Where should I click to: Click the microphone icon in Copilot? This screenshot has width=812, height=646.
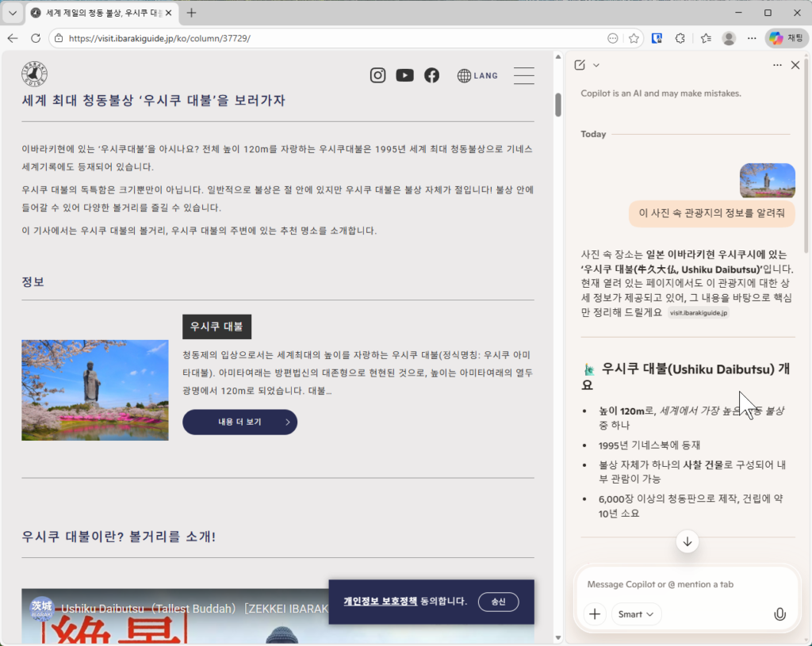pyautogui.click(x=779, y=614)
